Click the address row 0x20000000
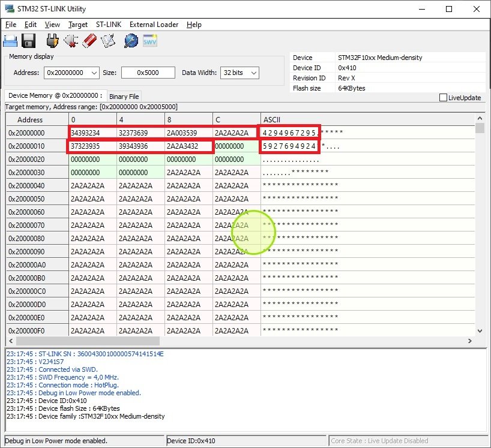491x448 pixels. (x=37, y=133)
